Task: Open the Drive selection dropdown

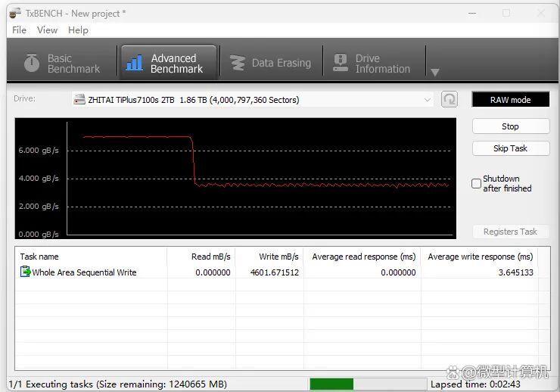Action: (253, 100)
